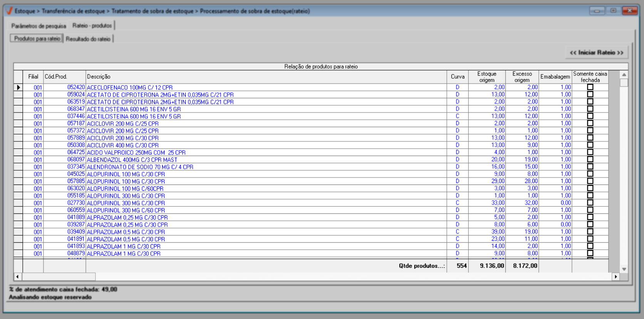644x319 pixels.
Task: Maximize the Processamento de sobra de estoque window
Action: (613, 11)
